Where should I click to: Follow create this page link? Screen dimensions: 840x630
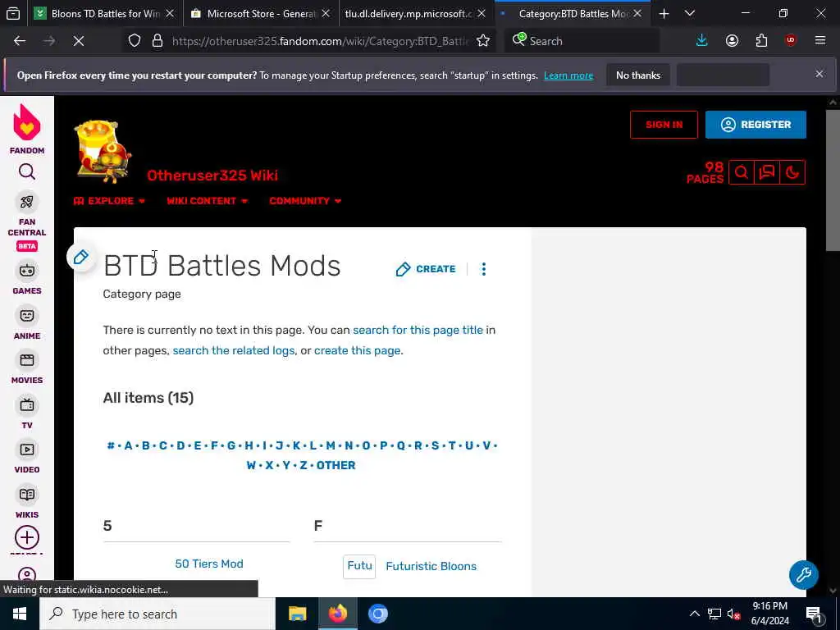(358, 350)
